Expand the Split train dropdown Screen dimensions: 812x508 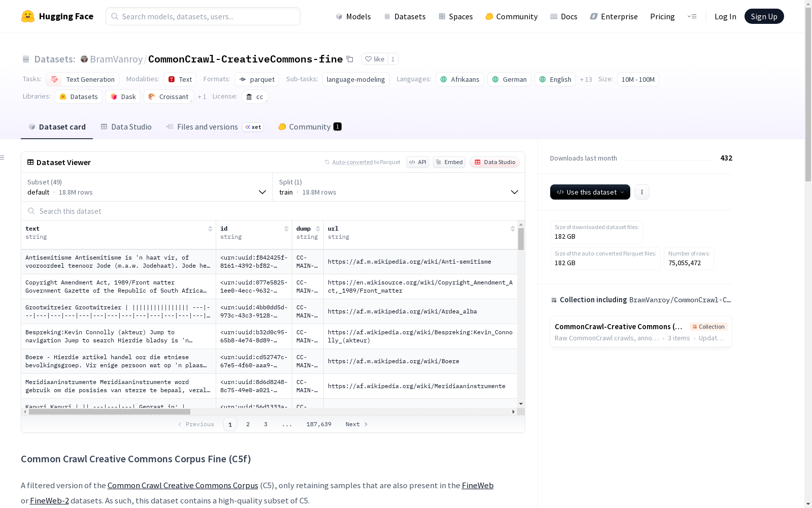coord(399,187)
